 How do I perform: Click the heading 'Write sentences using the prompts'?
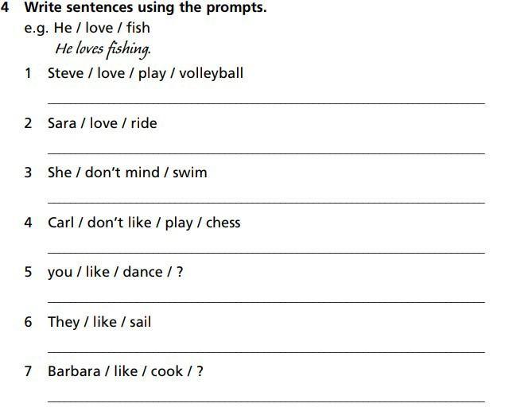click(x=146, y=8)
